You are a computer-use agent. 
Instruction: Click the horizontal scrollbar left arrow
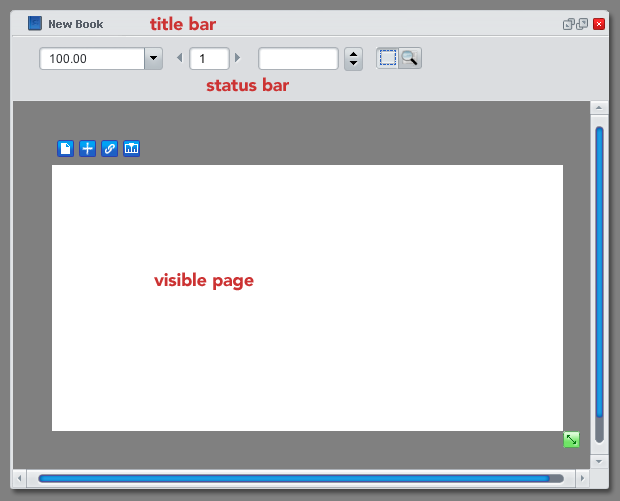tap(19, 478)
